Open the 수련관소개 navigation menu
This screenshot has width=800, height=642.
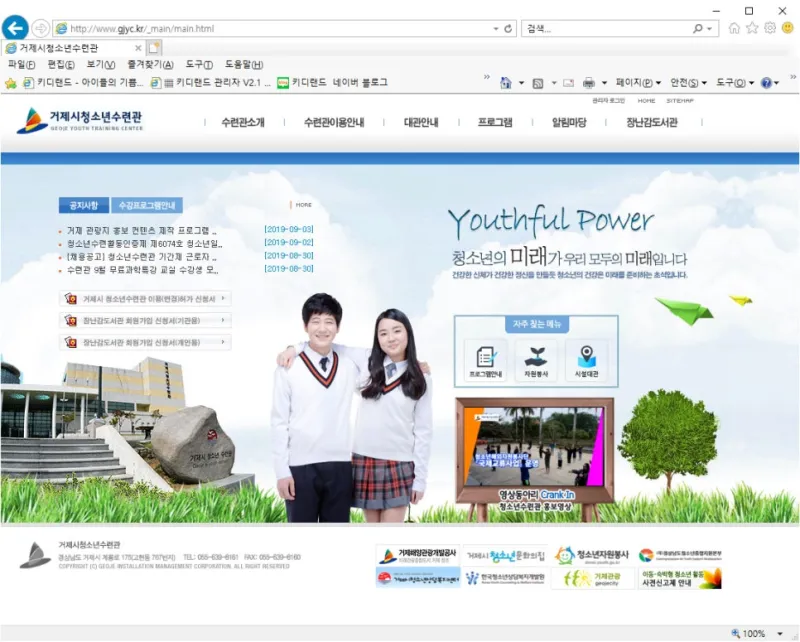(x=243, y=122)
